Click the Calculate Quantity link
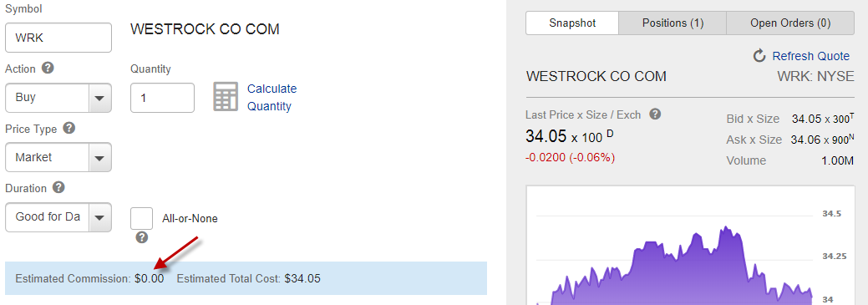Viewport: 868px width, 305px height. point(272,98)
